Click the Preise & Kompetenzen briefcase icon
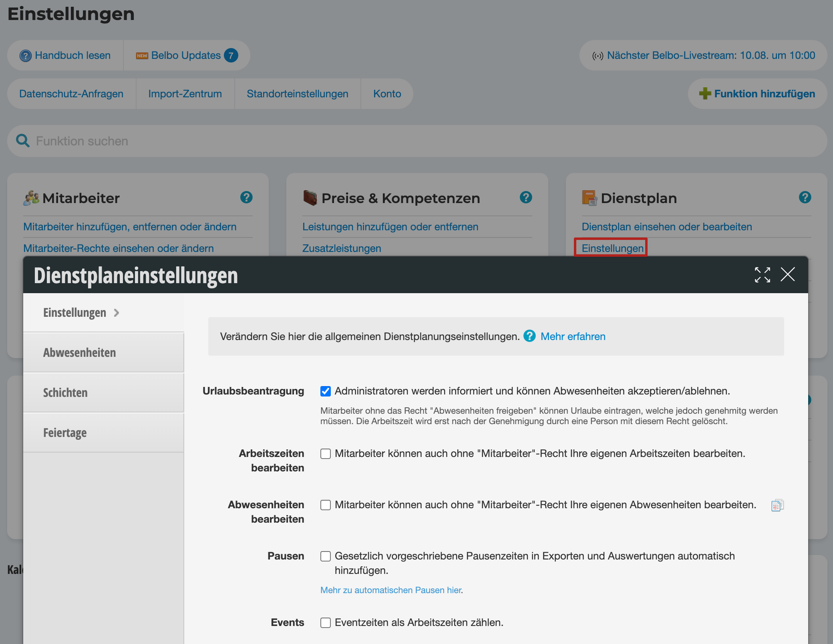833x644 pixels. (x=310, y=198)
